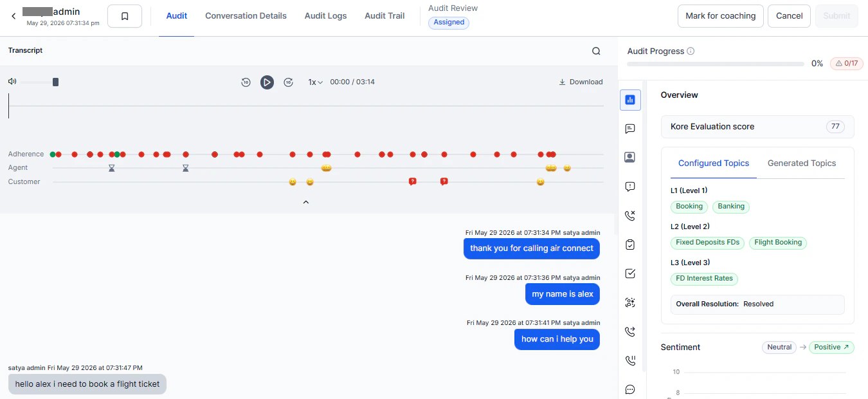Click Mark for coaching button
The image size is (868, 399).
[x=721, y=16]
